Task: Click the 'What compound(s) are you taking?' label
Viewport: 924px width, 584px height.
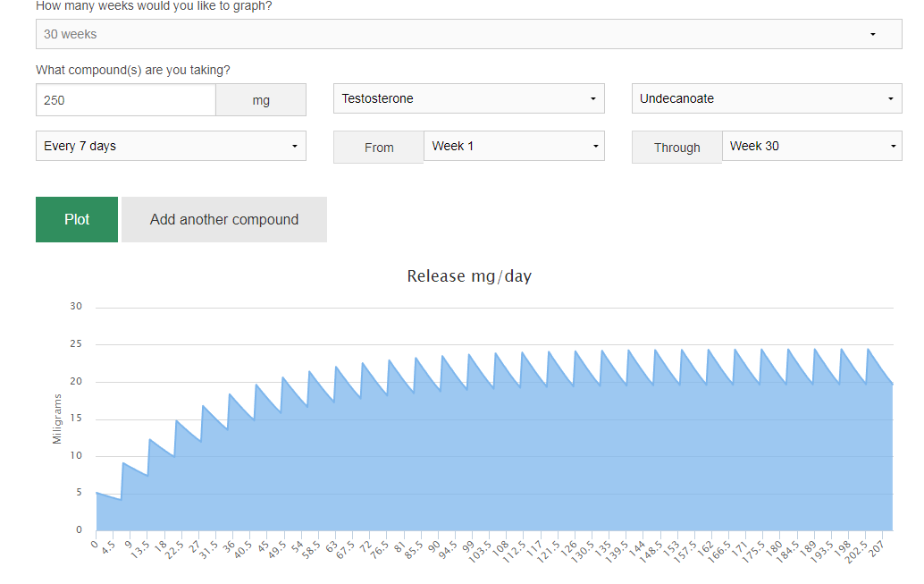Action: (132, 70)
